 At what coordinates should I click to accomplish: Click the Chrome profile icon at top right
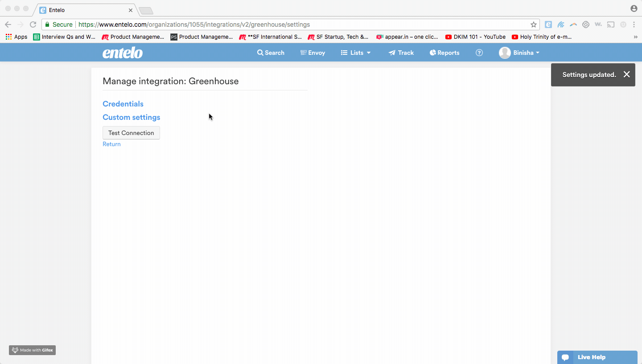coord(634,8)
